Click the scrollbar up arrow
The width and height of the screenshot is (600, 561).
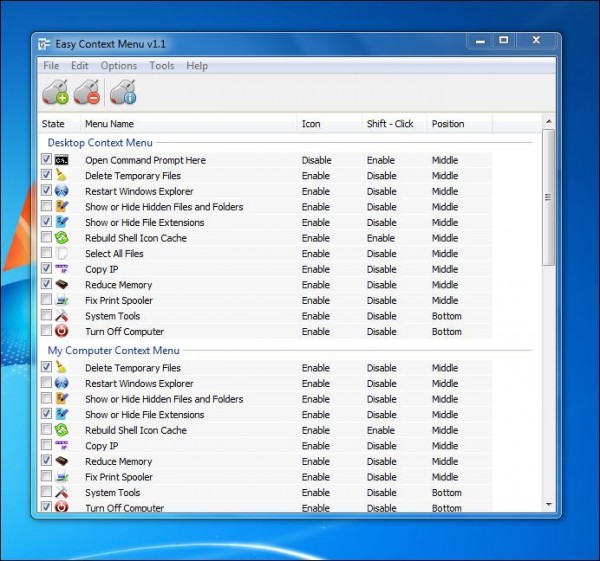pyautogui.click(x=549, y=121)
